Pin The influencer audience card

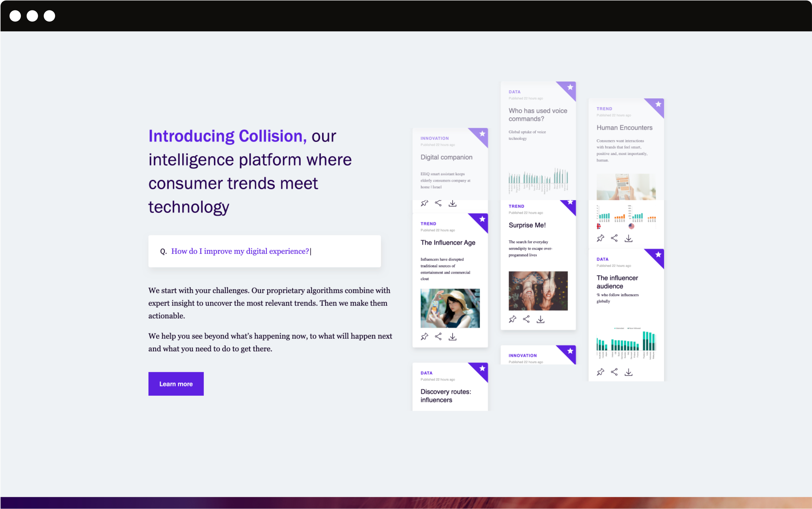coord(600,372)
